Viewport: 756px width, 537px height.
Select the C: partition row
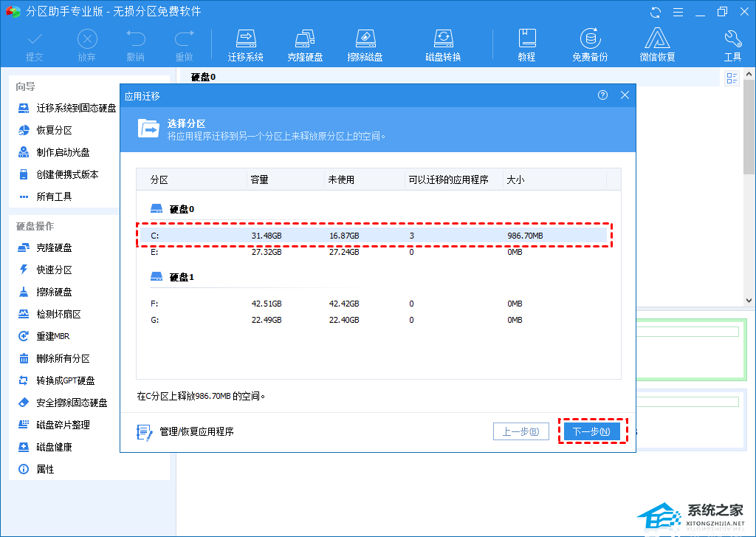pyautogui.click(x=372, y=236)
